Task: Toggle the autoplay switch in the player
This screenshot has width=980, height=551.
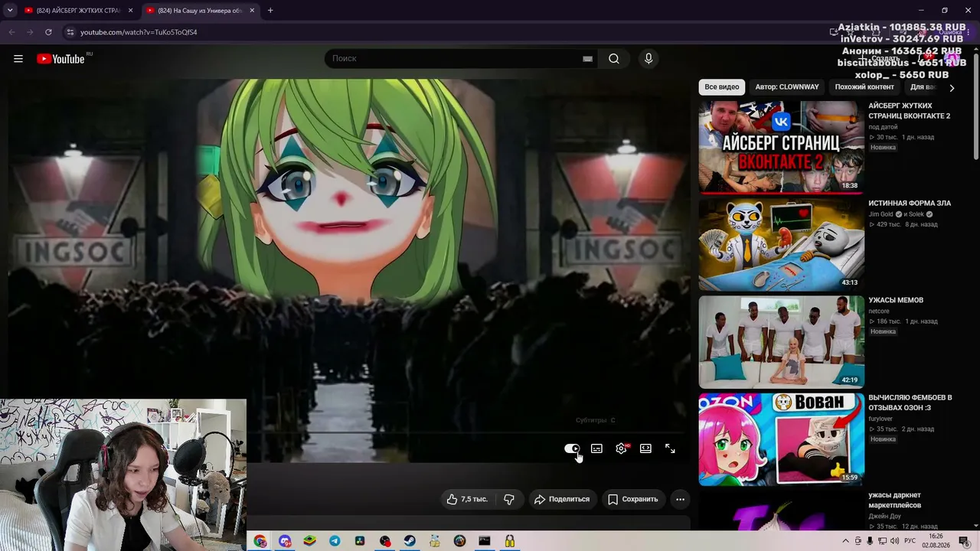Action: click(x=572, y=448)
